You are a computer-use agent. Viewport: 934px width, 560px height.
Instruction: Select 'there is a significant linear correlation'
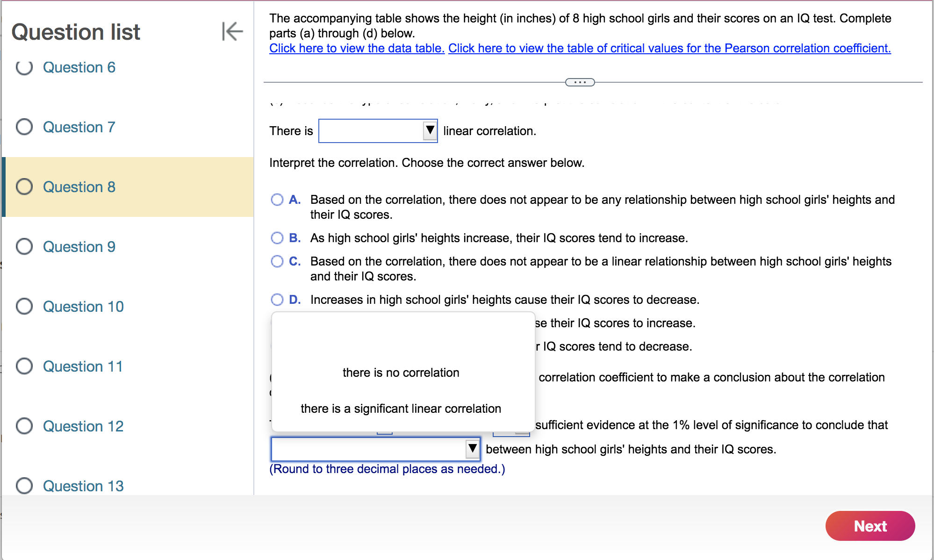tap(401, 409)
